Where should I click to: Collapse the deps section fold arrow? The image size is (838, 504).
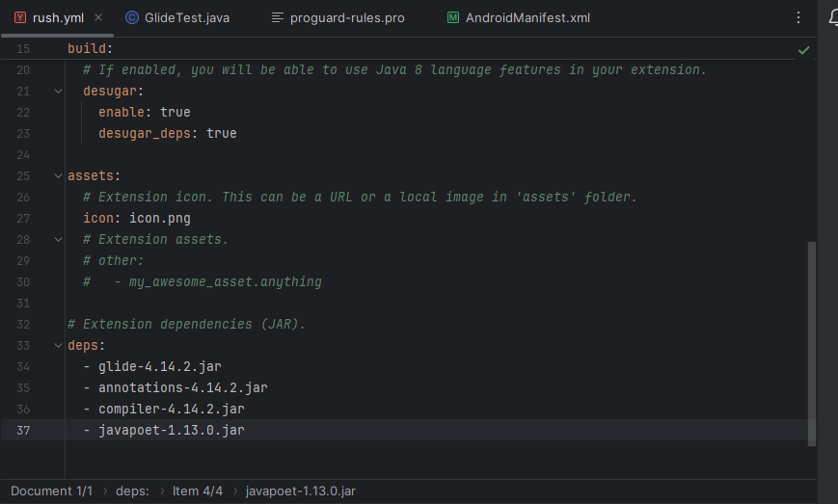click(x=58, y=345)
